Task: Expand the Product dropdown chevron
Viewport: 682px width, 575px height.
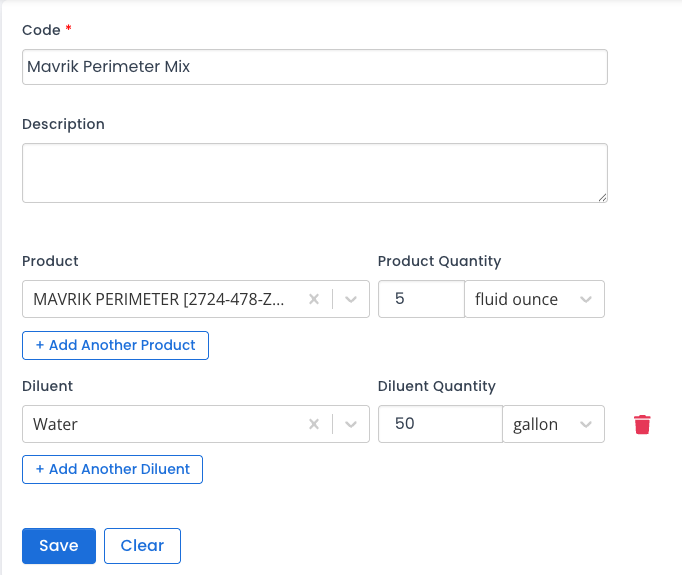Action: (351, 299)
